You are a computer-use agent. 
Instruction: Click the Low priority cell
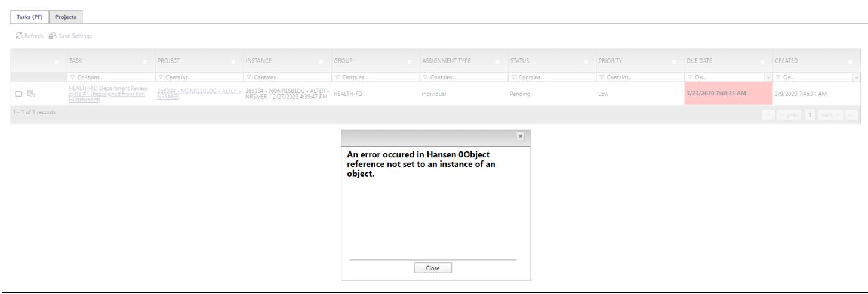coord(640,94)
